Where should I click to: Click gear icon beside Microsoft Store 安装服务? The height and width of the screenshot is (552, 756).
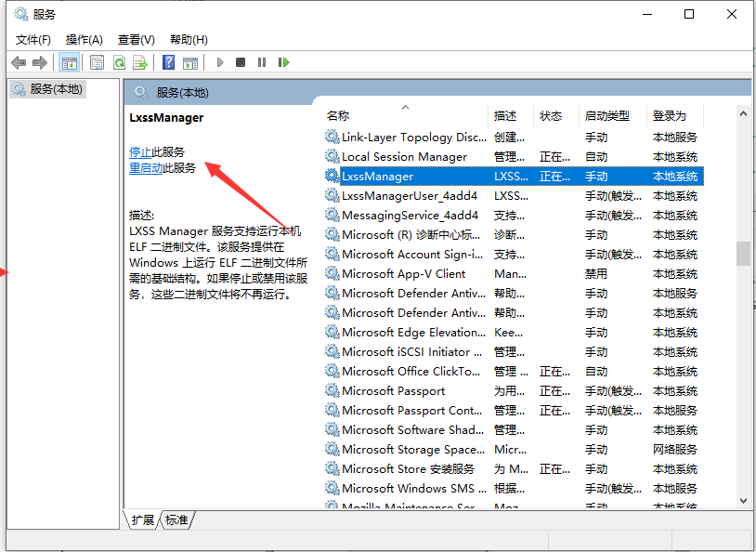pyautogui.click(x=332, y=468)
